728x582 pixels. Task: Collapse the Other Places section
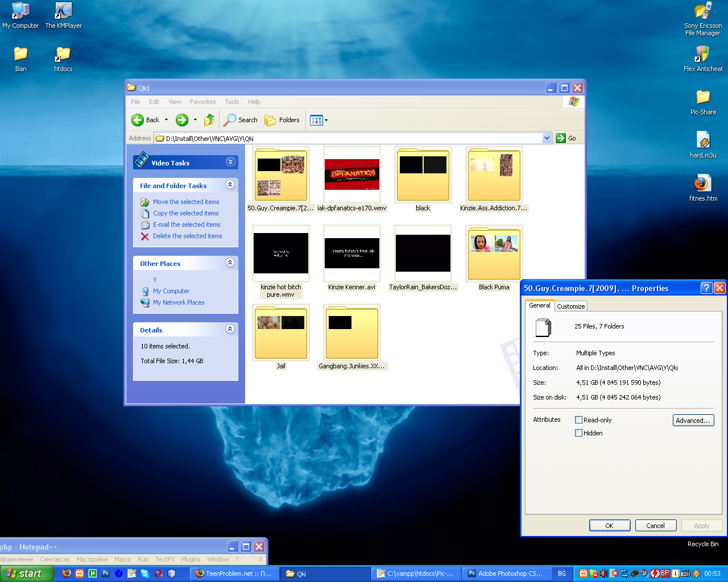pyautogui.click(x=230, y=263)
